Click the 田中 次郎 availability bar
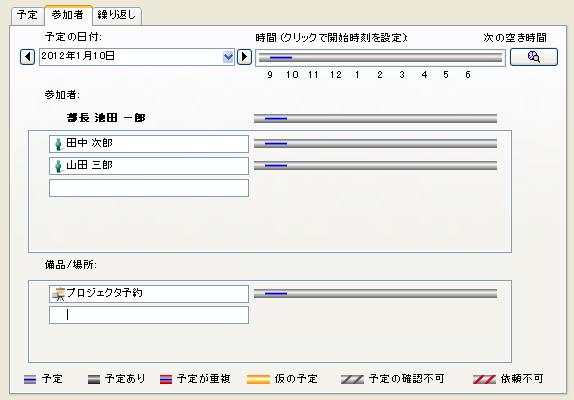Viewport: 574px width, 400px height. click(x=375, y=144)
